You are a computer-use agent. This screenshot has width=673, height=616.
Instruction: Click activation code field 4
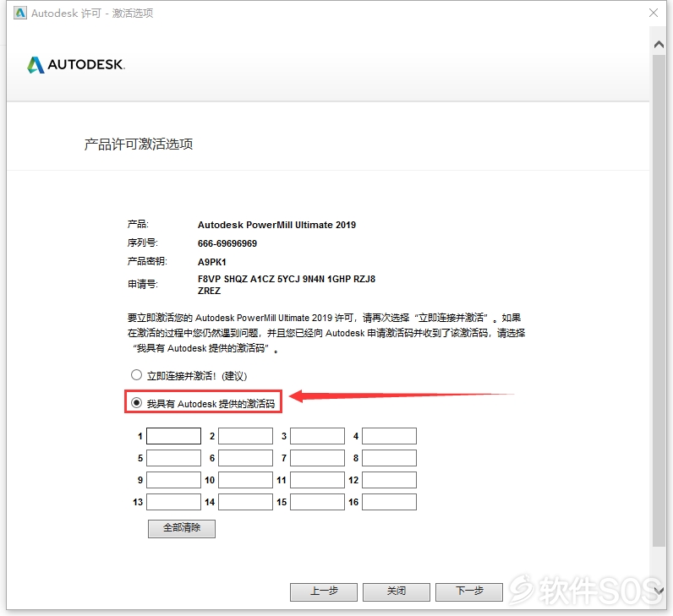click(389, 436)
